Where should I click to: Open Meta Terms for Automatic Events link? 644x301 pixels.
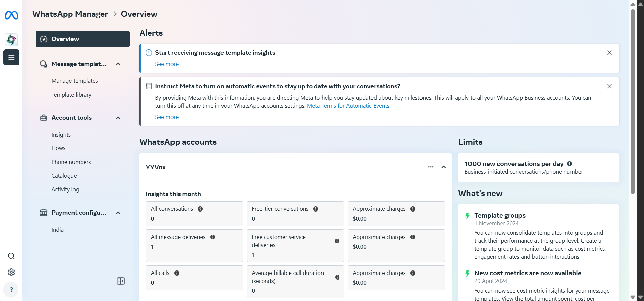(x=348, y=106)
